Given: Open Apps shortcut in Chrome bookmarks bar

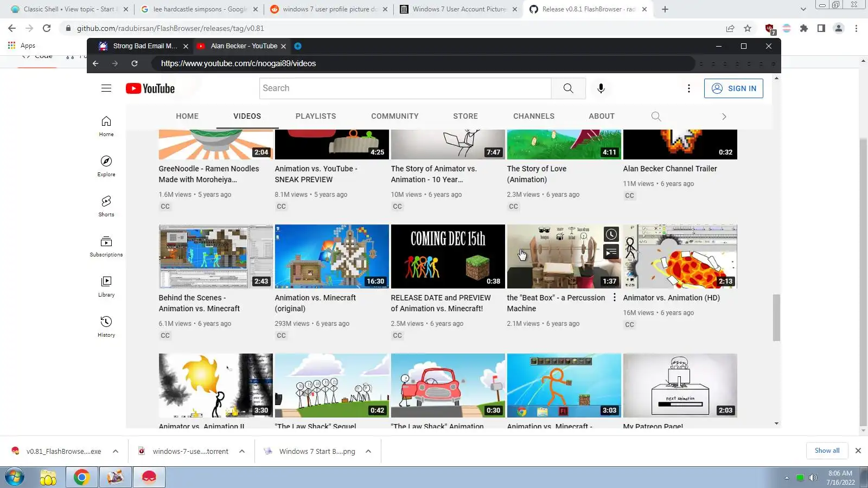Looking at the screenshot, I should point(22,46).
